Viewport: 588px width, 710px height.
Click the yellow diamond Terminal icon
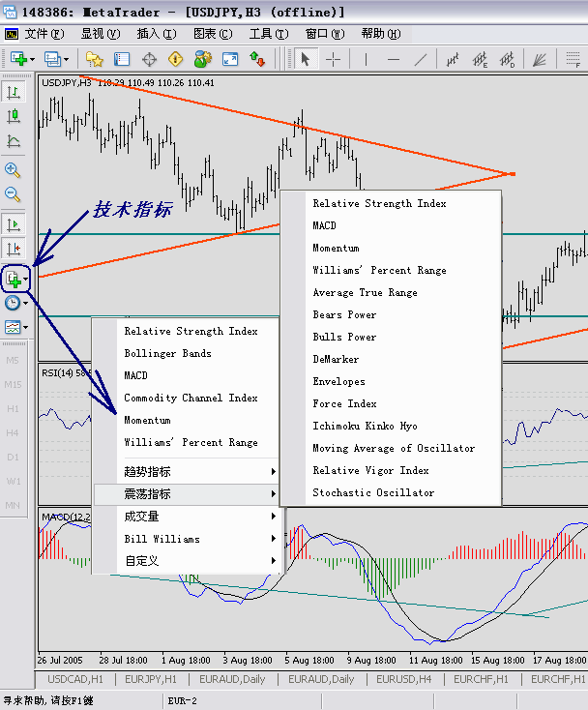click(x=176, y=59)
